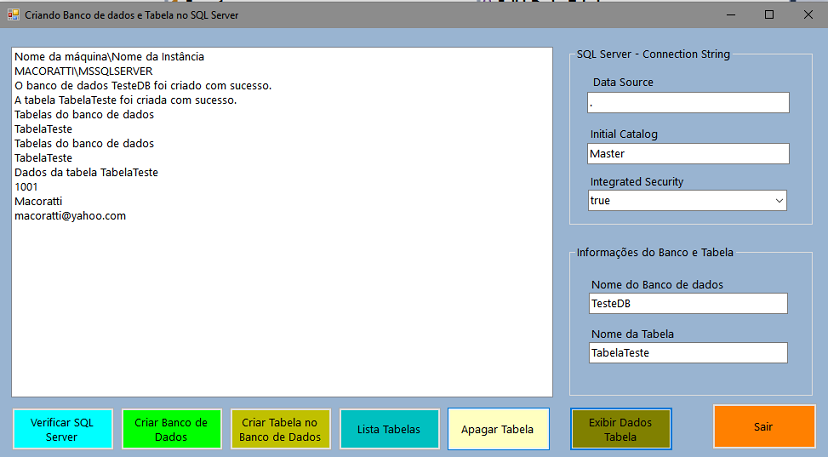Close the window

coord(808,15)
